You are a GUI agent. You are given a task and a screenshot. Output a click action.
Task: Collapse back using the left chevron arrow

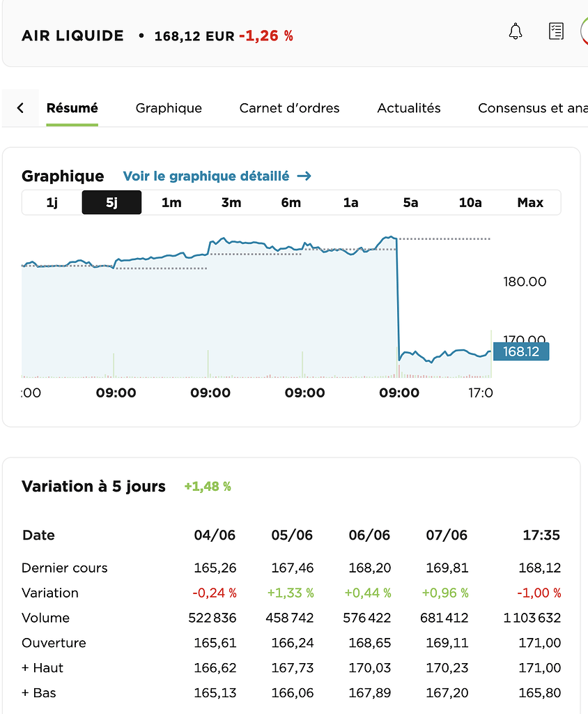tap(20, 107)
